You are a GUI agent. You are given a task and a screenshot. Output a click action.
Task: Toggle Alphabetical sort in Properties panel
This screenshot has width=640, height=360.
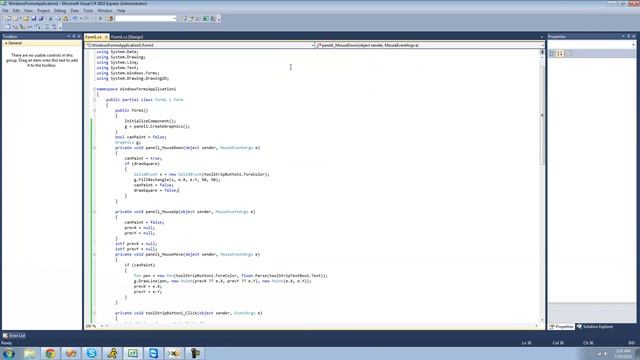pos(560,53)
